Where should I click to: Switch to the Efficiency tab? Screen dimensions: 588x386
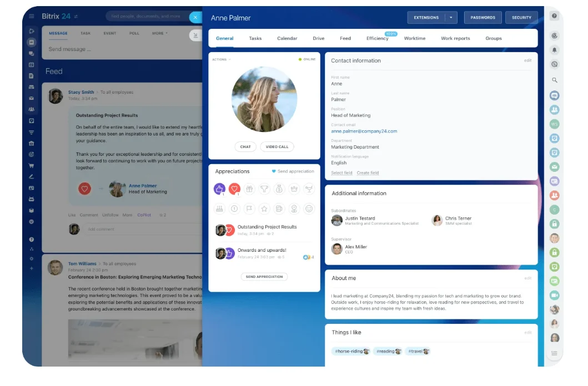pyautogui.click(x=378, y=38)
